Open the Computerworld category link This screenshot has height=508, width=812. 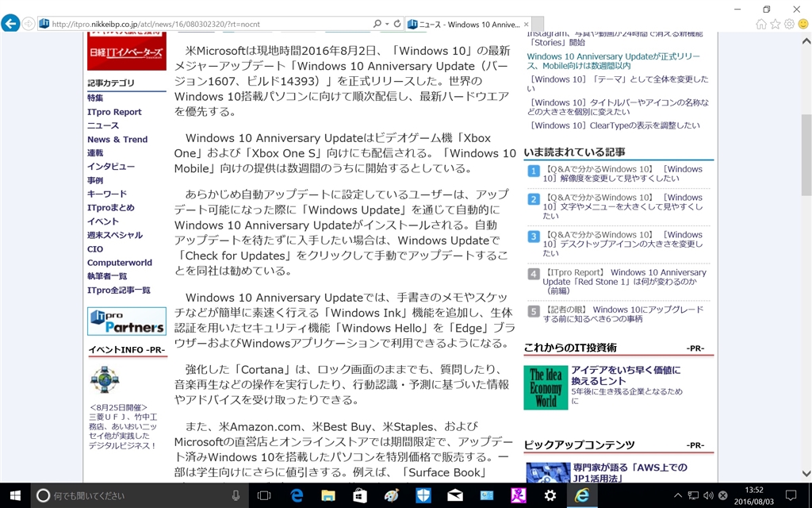pyautogui.click(x=120, y=263)
